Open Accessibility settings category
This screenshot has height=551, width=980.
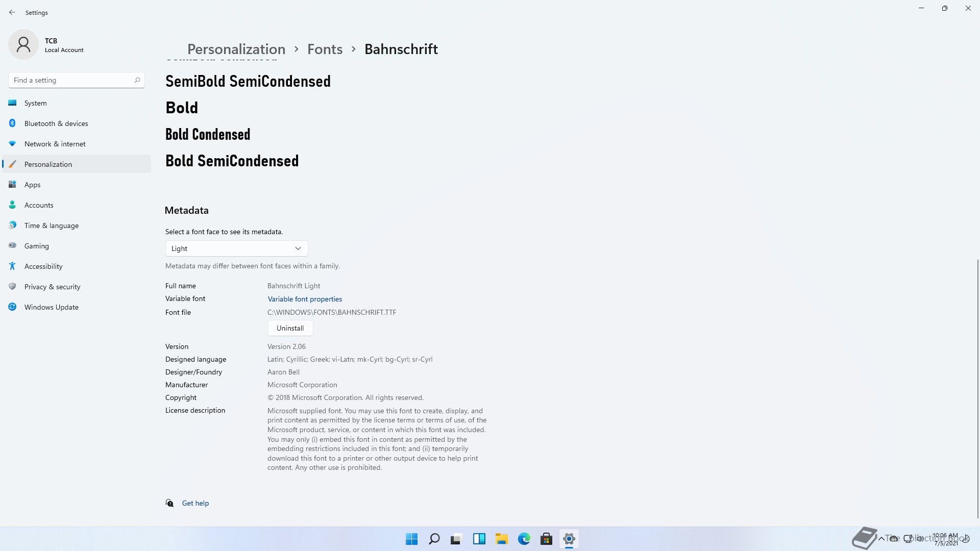click(77, 266)
